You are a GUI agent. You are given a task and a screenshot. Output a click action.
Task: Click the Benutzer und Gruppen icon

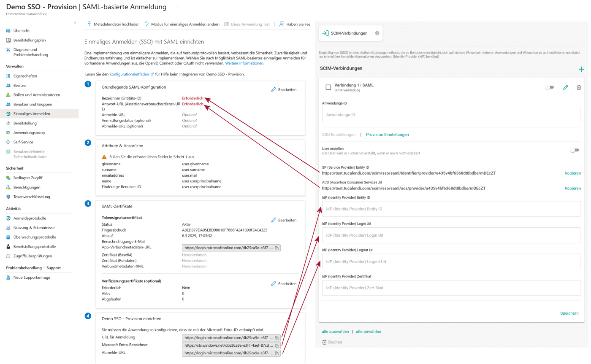click(8, 104)
